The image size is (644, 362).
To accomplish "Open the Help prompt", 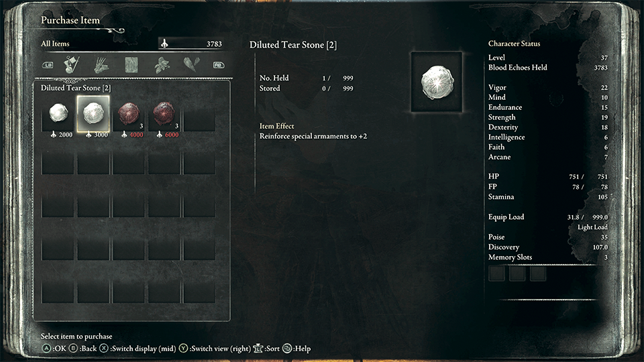I will click(x=297, y=349).
